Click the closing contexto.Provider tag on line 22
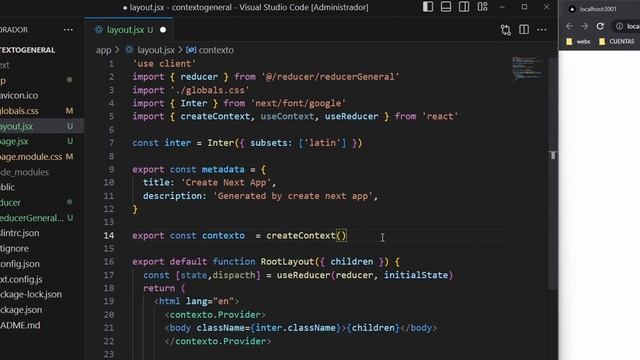640x360 pixels. 218,341
